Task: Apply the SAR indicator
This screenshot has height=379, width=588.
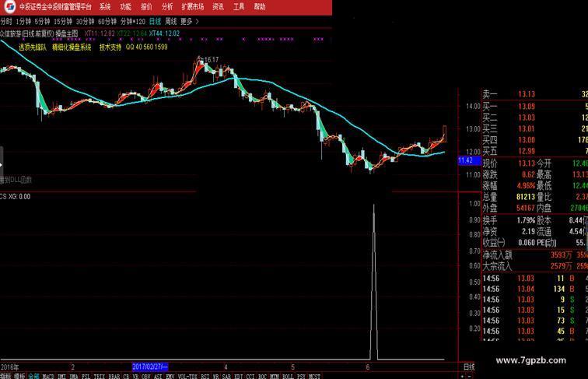Action: (226, 376)
